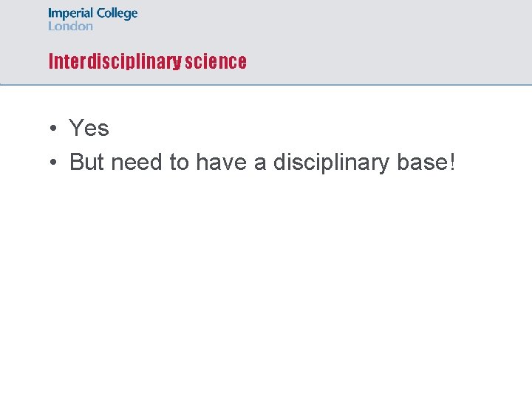Click the "Yes" bullet text
This screenshot has height=399, width=532.
point(89,129)
